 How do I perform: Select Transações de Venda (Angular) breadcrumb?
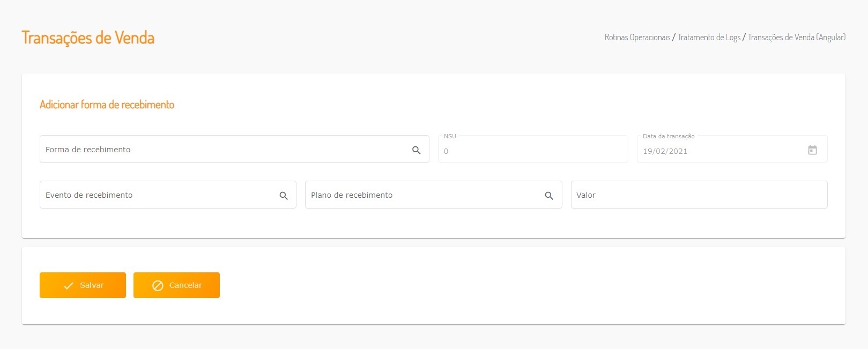(796, 38)
